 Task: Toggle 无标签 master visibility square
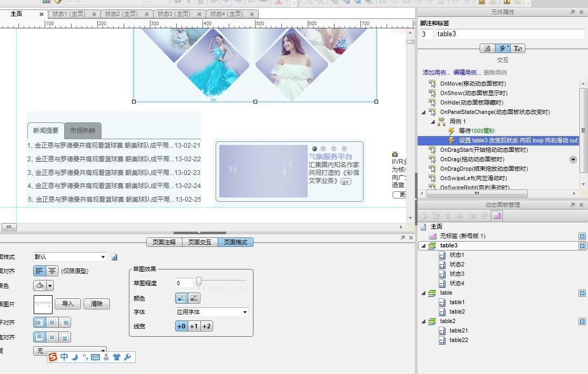(582, 236)
